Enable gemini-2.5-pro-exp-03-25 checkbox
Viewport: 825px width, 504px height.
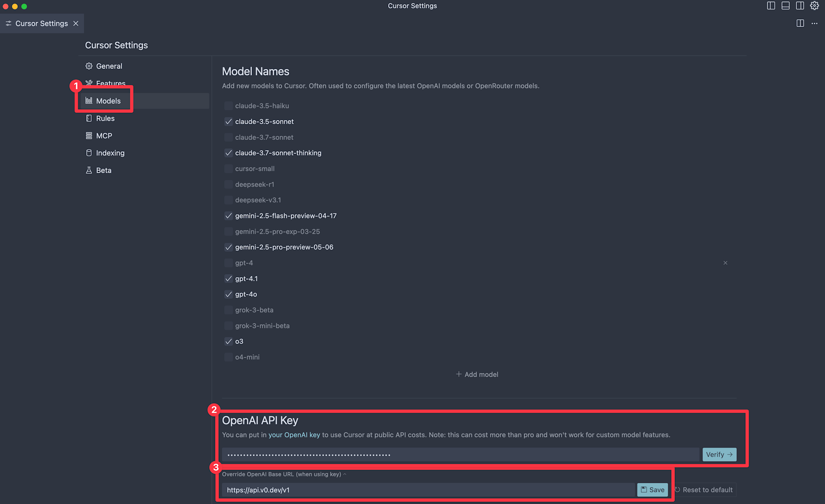pyautogui.click(x=228, y=231)
